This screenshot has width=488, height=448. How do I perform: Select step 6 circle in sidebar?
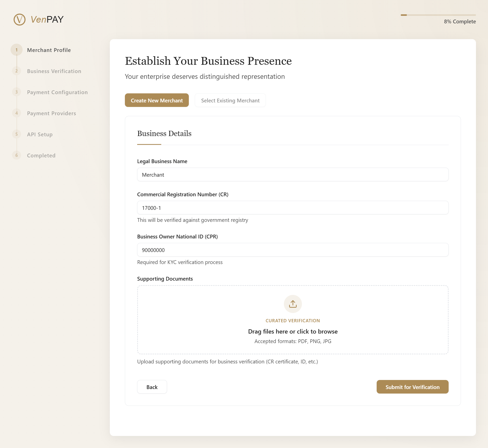tap(17, 155)
